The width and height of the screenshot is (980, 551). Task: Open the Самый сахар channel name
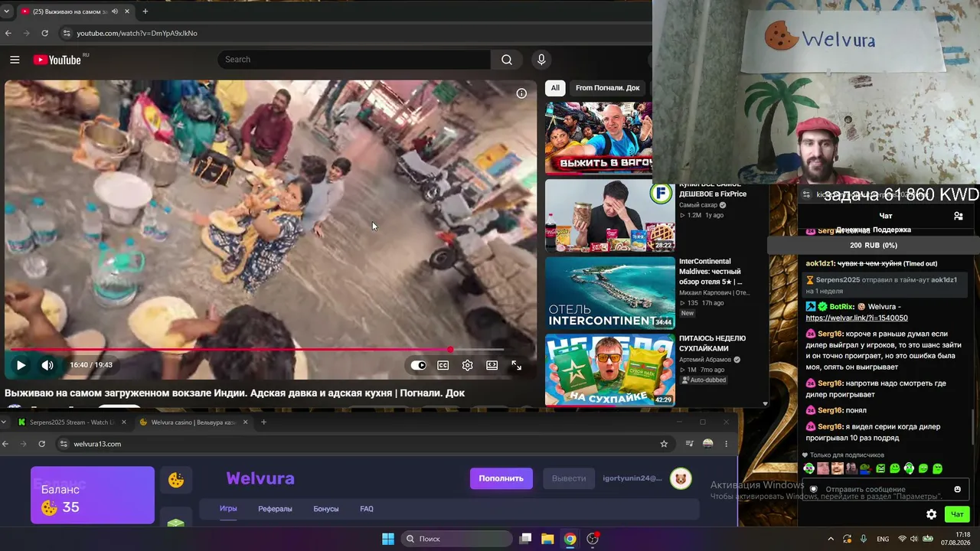click(697, 205)
